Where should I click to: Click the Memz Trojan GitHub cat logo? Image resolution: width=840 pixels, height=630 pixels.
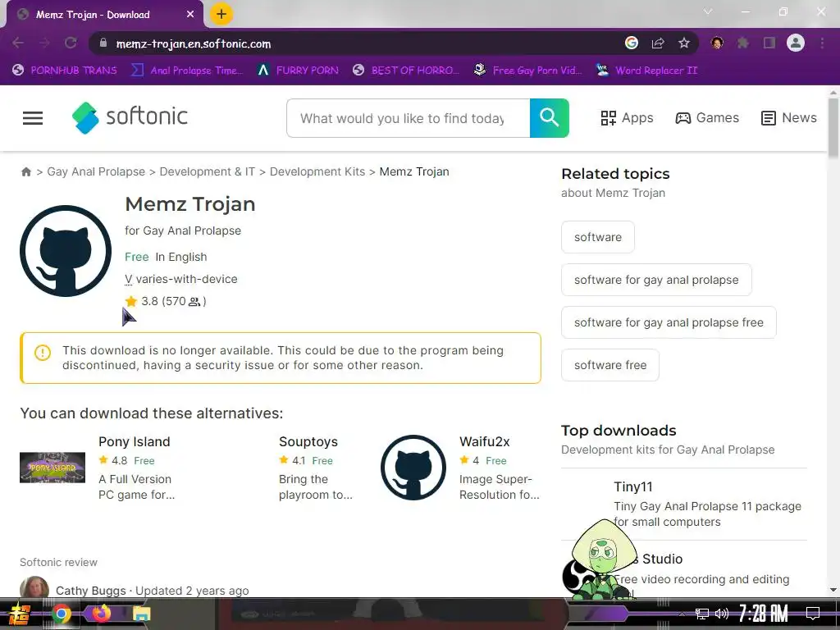(x=66, y=251)
